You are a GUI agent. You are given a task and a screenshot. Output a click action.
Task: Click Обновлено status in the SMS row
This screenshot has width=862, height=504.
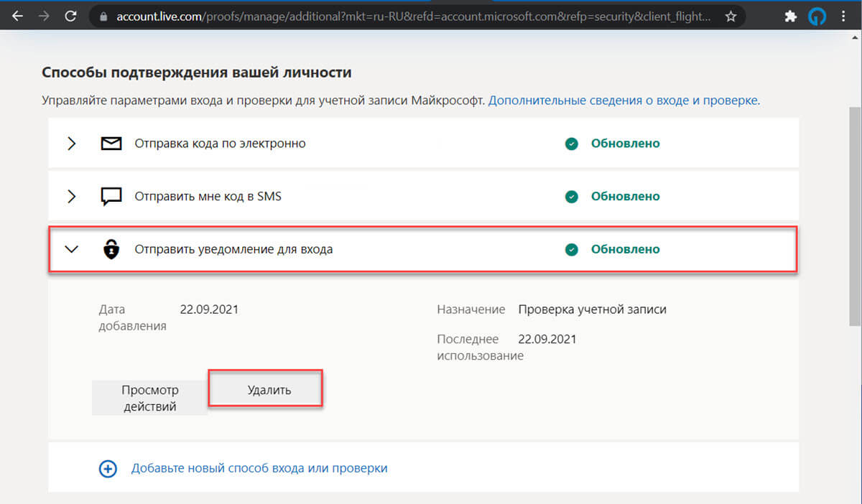[x=625, y=197]
